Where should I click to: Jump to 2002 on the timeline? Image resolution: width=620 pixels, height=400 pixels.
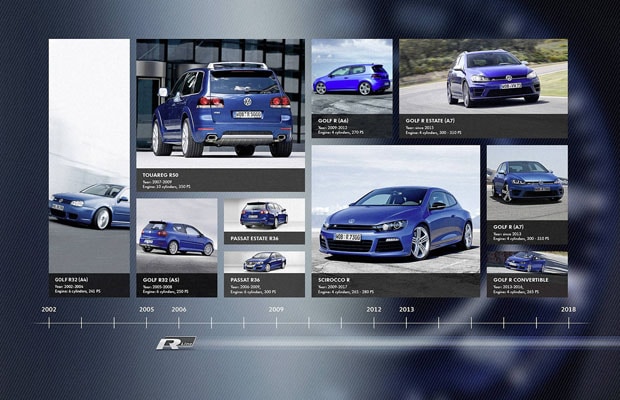pyautogui.click(x=49, y=310)
